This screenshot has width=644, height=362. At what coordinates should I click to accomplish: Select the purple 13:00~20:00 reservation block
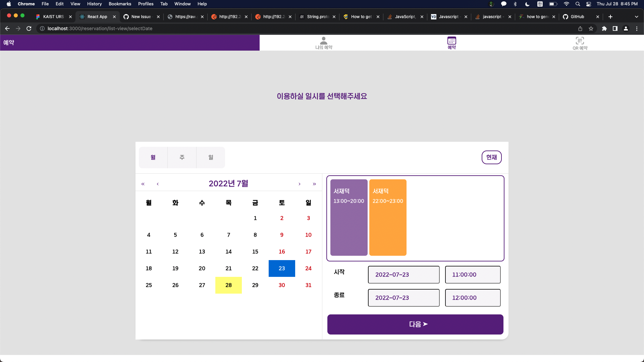pos(349,218)
